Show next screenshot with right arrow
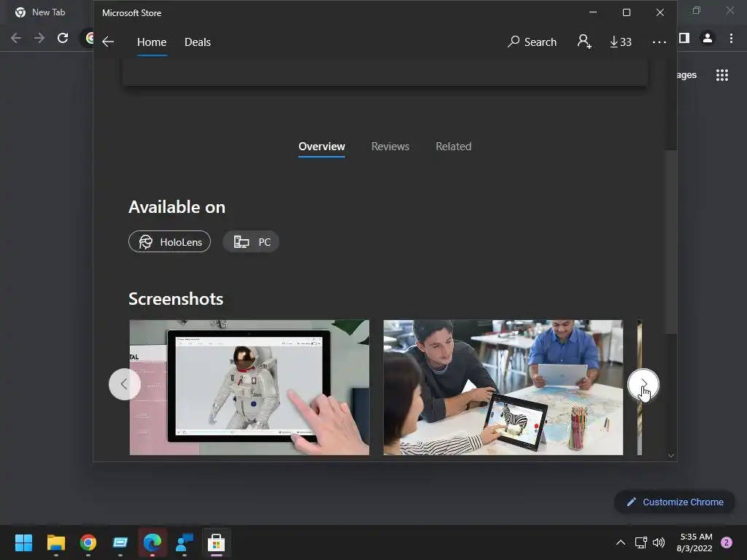This screenshot has width=747, height=560. tap(643, 384)
